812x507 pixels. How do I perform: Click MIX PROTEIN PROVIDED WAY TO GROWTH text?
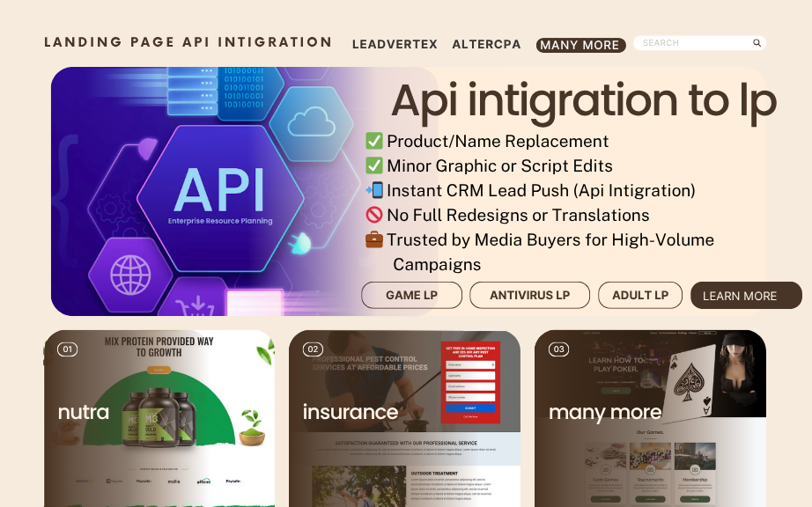point(159,347)
